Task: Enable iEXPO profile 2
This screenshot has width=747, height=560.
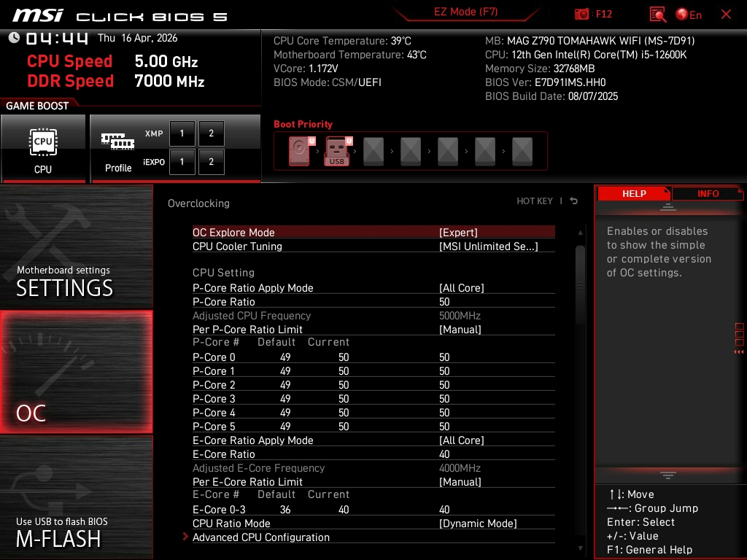Action: (x=211, y=162)
